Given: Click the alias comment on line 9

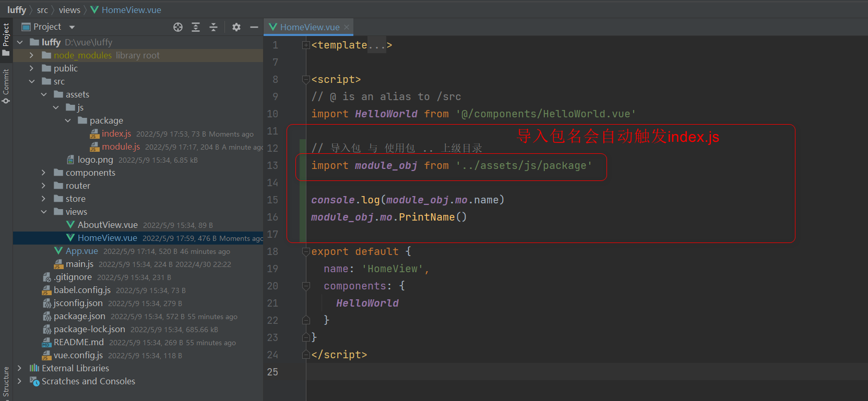Looking at the screenshot, I should pos(386,97).
